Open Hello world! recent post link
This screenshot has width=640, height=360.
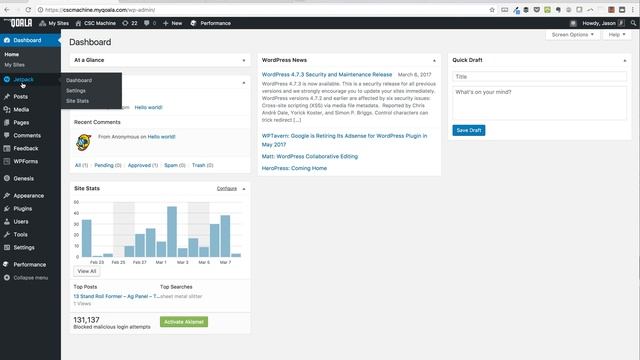[x=149, y=107]
